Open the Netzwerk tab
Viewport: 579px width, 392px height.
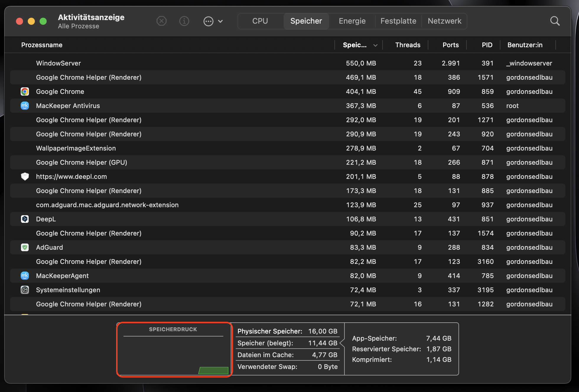tap(444, 21)
